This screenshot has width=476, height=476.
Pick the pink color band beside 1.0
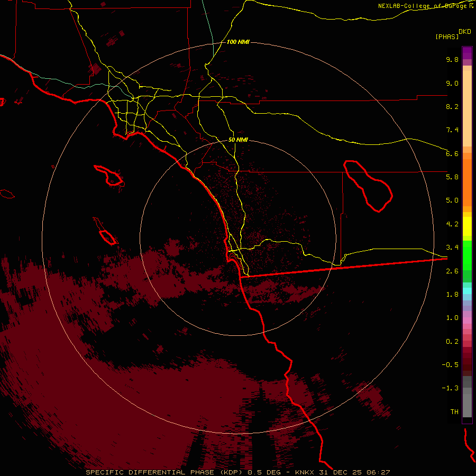pos(467,321)
